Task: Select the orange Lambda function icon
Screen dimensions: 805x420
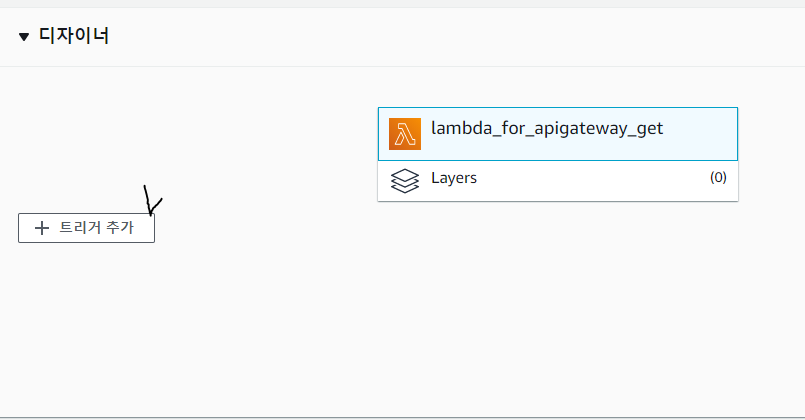Action: pos(405,134)
